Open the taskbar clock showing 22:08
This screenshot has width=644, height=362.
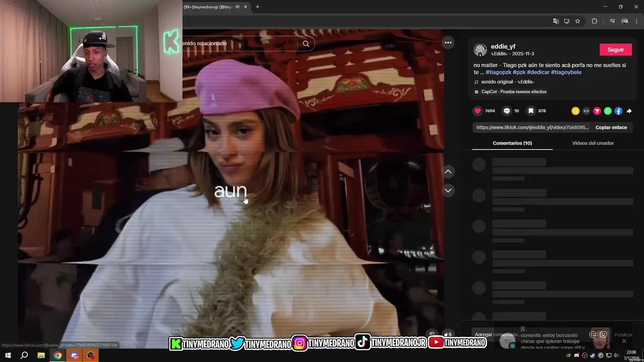631,355
